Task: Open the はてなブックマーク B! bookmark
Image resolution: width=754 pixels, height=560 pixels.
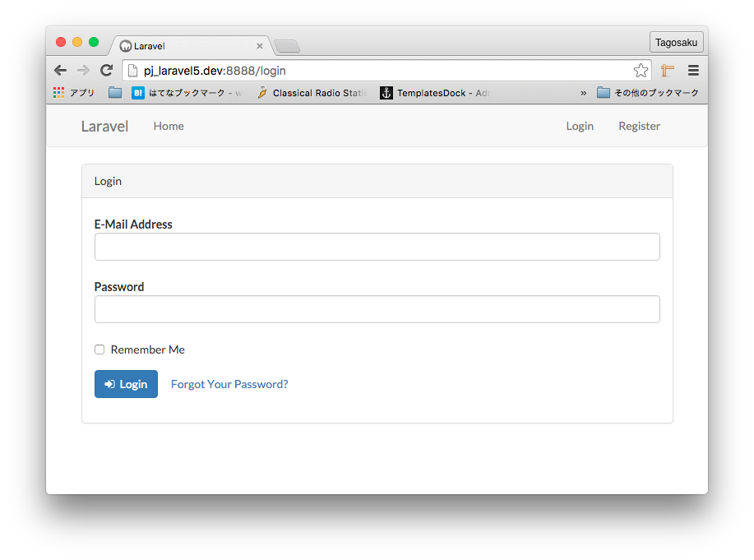Action: point(138,92)
